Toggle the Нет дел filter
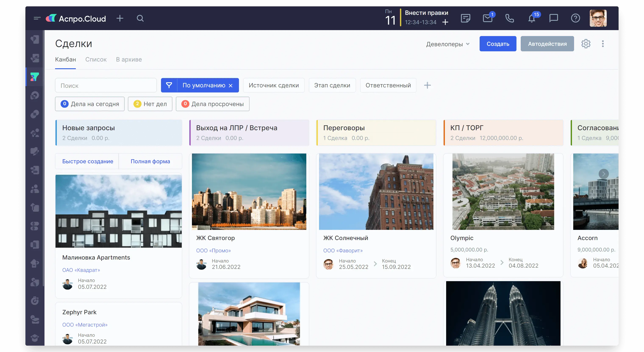Screen dimensions: 644x352 click(x=150, y=104)
